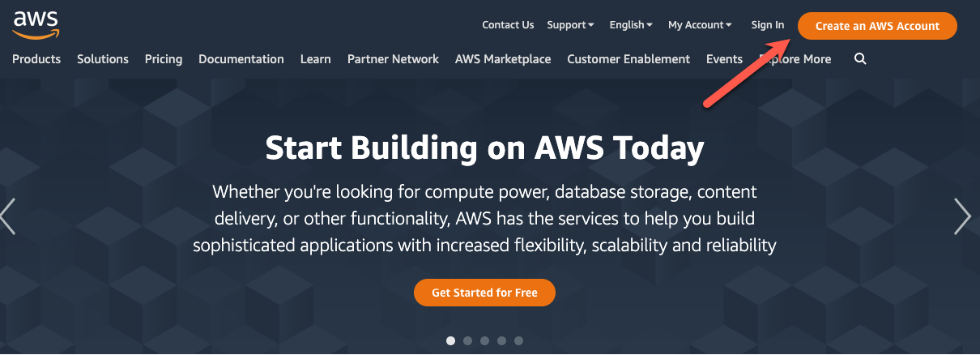
Task: Open the English language dropdown
Action: coord(631,25)
